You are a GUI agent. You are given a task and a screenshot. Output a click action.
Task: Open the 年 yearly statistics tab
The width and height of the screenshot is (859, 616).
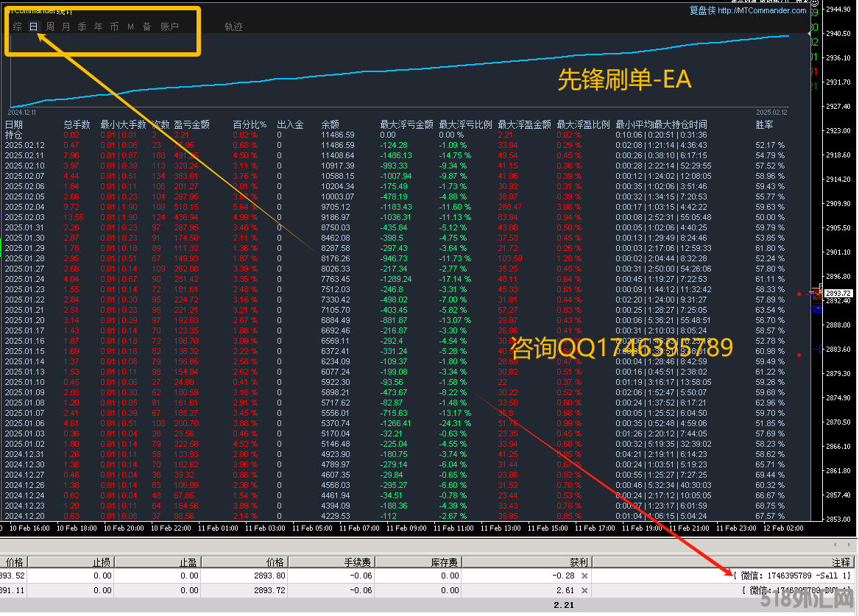[x=98, y=27]
